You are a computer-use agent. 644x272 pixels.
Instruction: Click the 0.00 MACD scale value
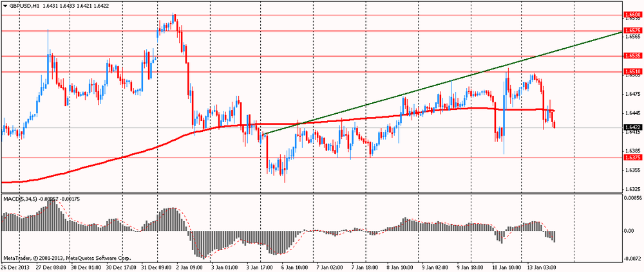(x=629, y=231)
